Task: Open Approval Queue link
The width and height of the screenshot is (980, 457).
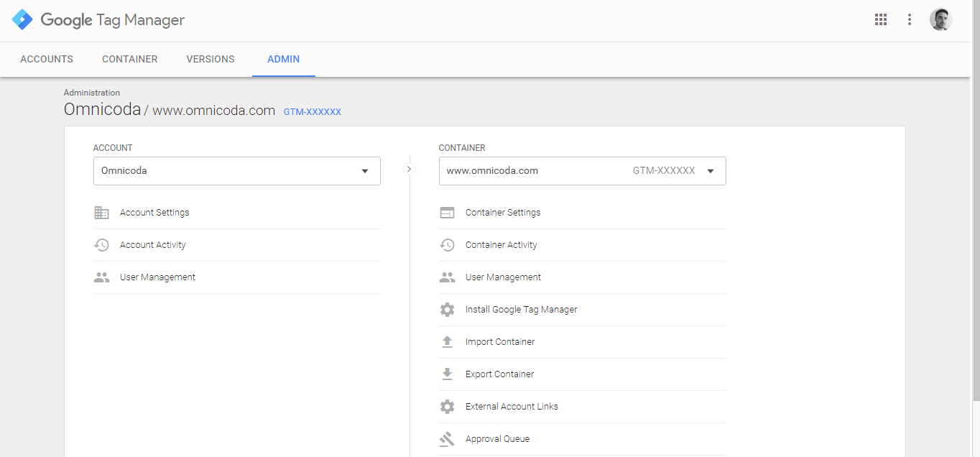Action: 497,439
